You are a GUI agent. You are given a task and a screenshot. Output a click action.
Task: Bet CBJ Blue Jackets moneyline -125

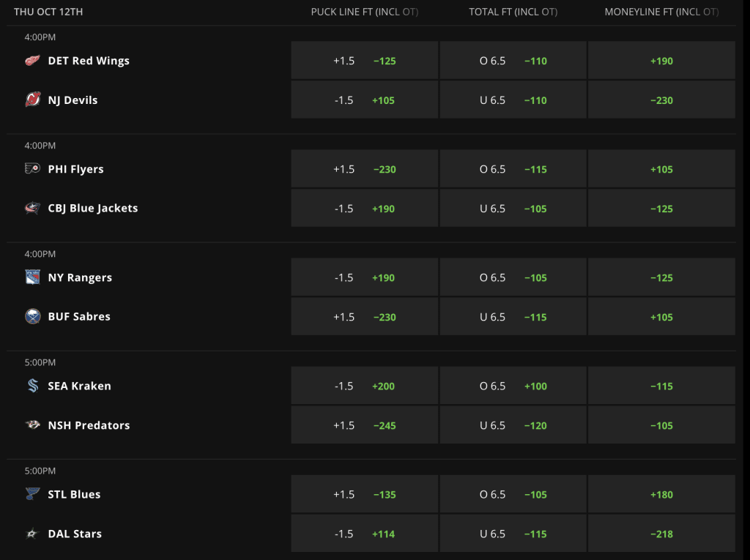(661, 208)
